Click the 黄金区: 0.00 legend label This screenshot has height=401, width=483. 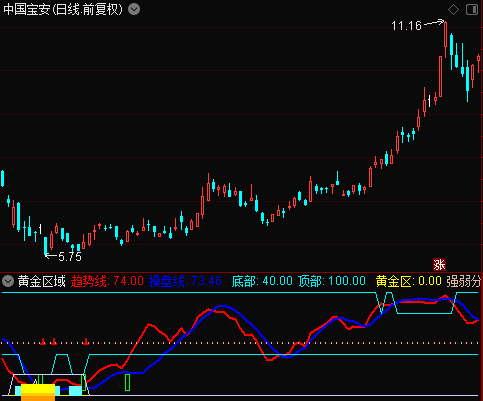pos(409,281)
